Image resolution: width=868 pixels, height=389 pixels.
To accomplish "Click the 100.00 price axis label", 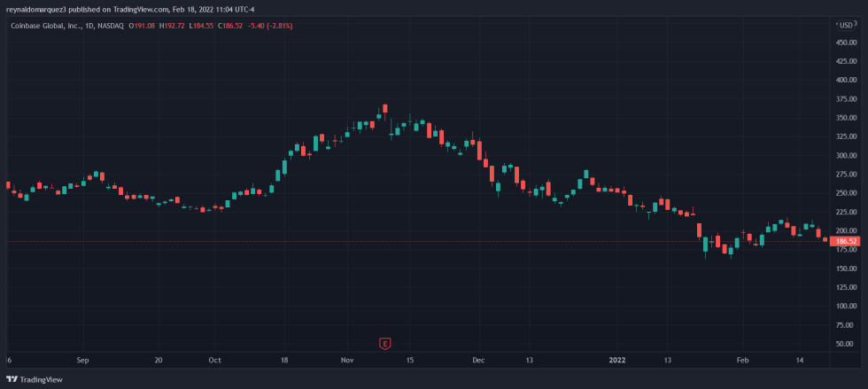I will [x=845, y=306].
